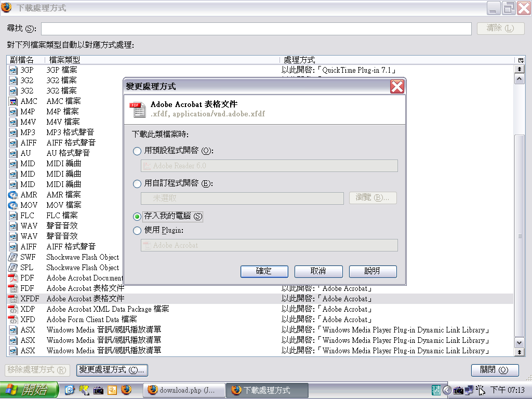Click the M4V row icon
The image size is (532, 399).
(x=13, y=122)
